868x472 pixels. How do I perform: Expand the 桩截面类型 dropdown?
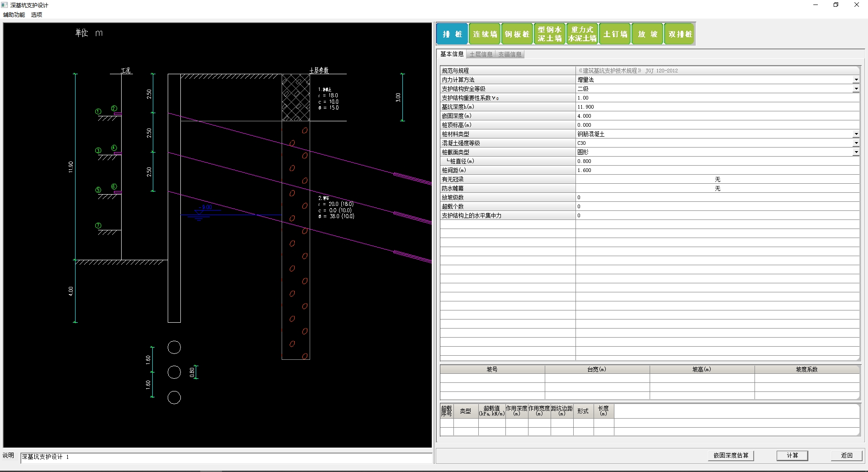point(856,152)
